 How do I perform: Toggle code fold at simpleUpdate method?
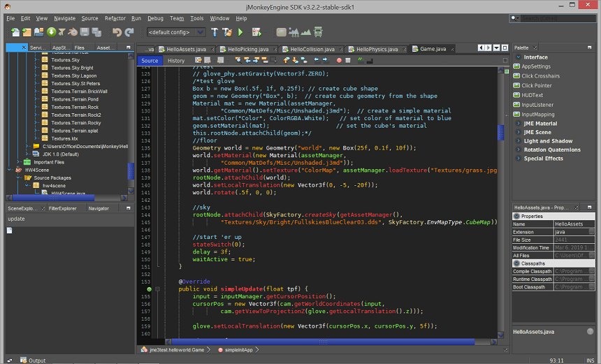point(157,289)
